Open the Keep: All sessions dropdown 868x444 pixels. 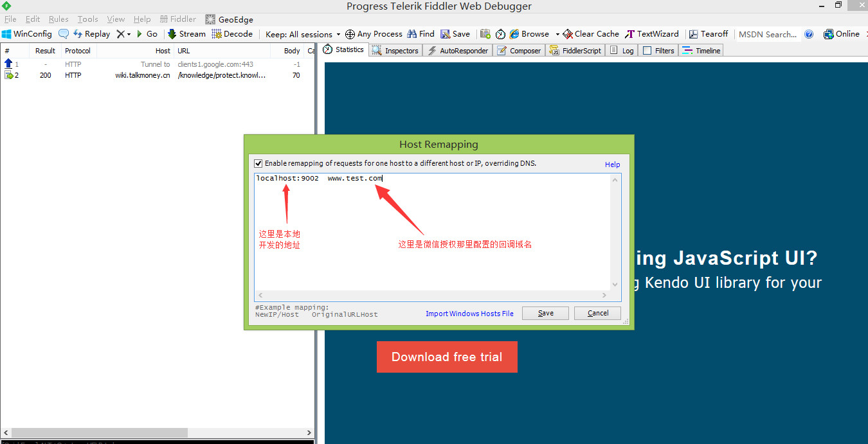click(303, 34)
